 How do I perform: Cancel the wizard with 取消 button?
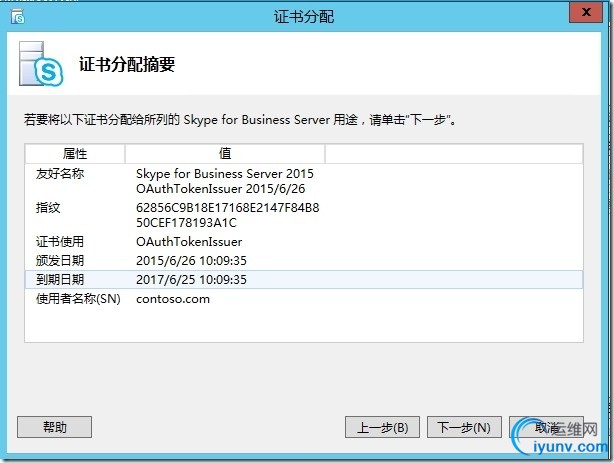546,427
